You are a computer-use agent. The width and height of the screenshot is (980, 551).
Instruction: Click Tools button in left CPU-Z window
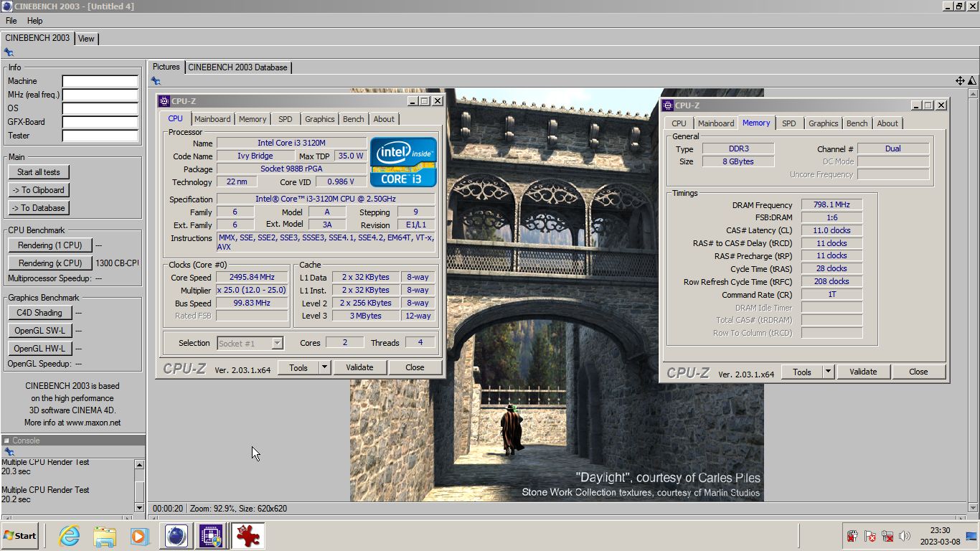(x=298, y=367)
